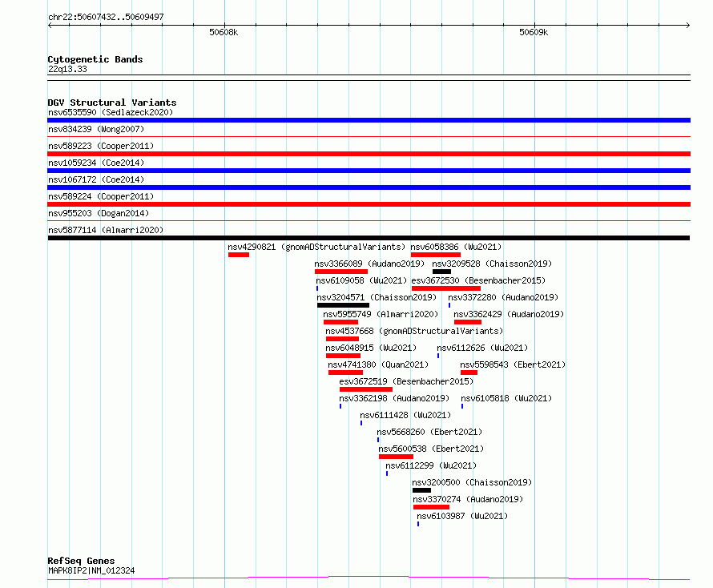Viewport: 713px width, 588px height.
Task: Select esv3672519 (Besenbacher2015) label
Action: coord(406,381)
